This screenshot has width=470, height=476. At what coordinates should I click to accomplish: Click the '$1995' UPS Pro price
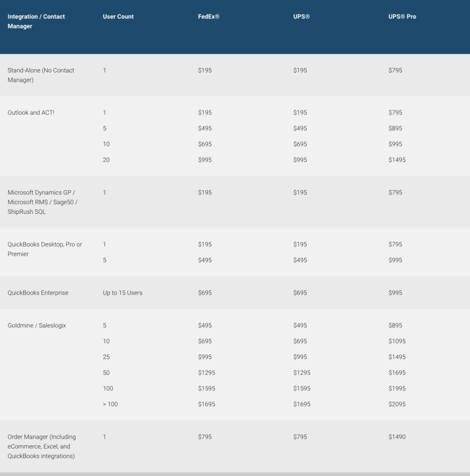[397, 389]
